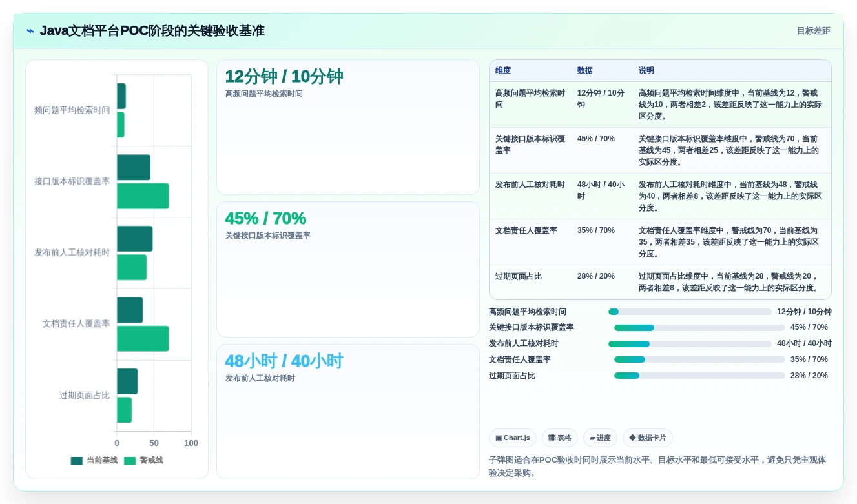Viewport: 857px width, 504px height.
Task: Click the 高频问题平均检索时间 progress bar
Action: coord(690,312)
